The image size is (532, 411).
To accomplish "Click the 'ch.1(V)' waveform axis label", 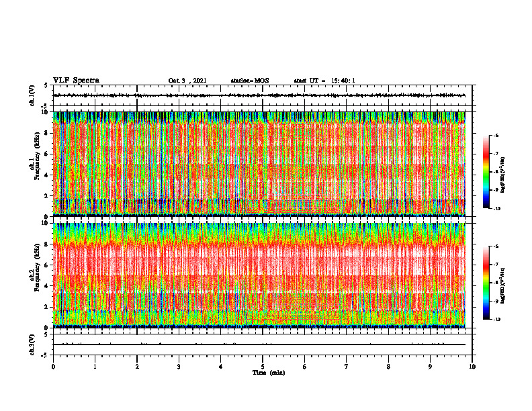I will 32,95.
